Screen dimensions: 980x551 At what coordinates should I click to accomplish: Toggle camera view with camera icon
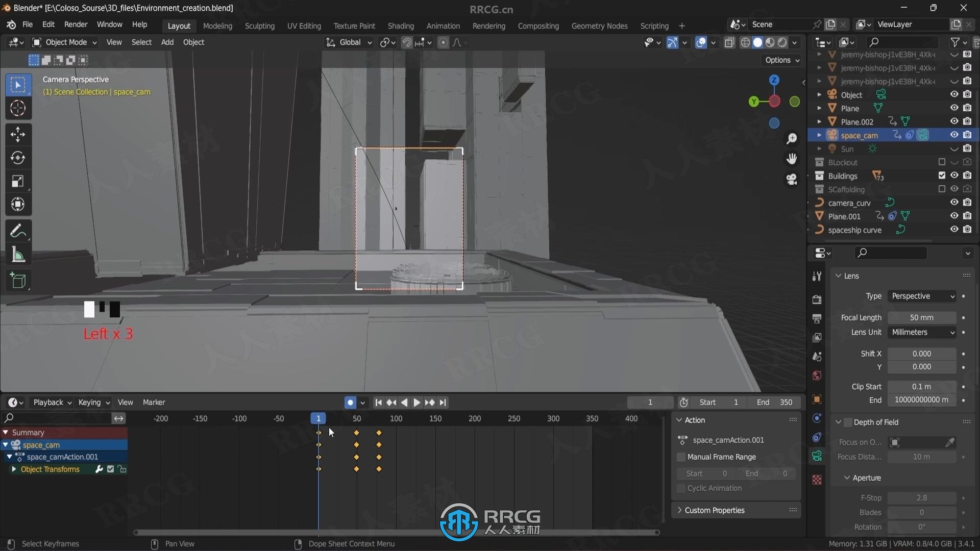[792, 180]
